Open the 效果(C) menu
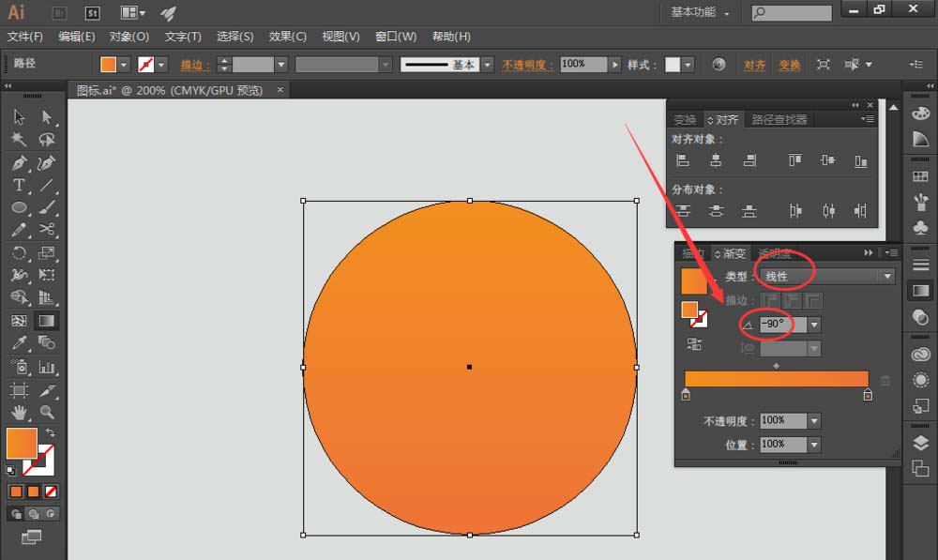The width and height of the screenshot is (938, 560). tap(287, 37)
